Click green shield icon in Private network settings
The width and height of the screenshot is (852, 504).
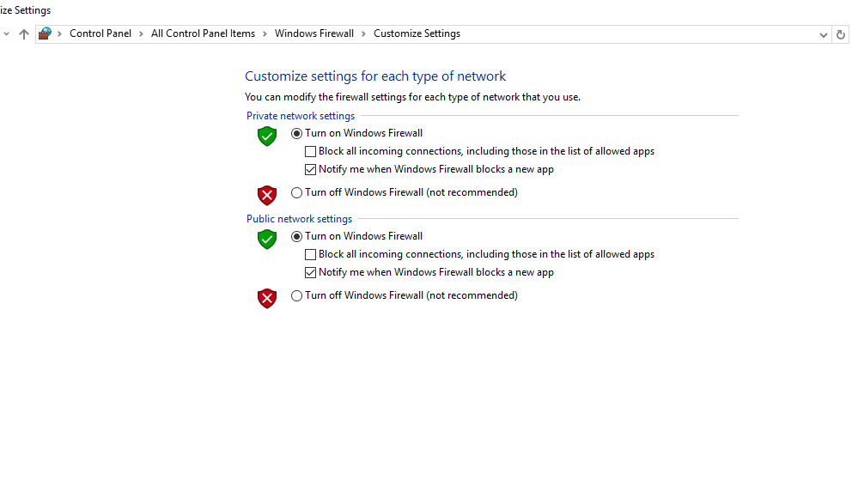[x=267, y=137]
